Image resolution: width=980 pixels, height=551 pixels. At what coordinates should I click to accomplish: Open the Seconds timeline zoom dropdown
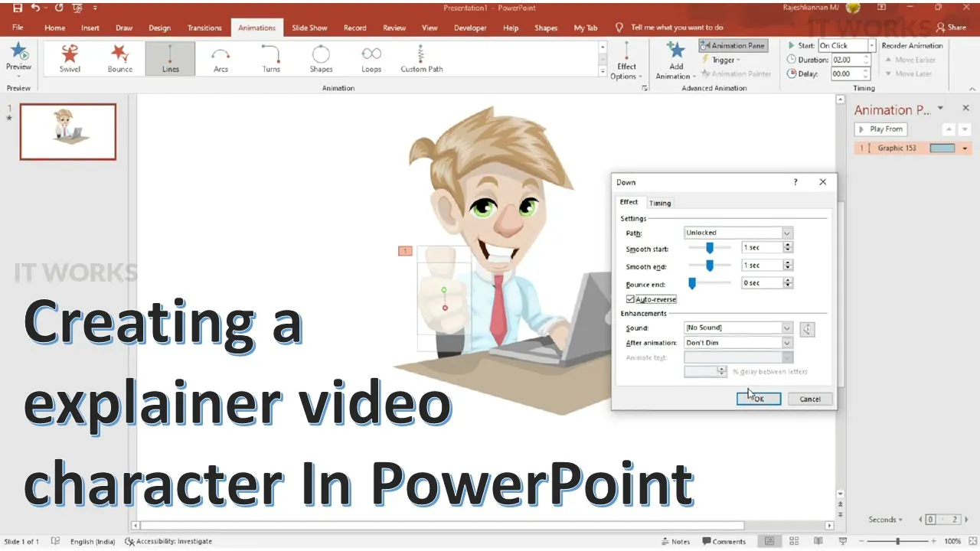click(886, 520)
